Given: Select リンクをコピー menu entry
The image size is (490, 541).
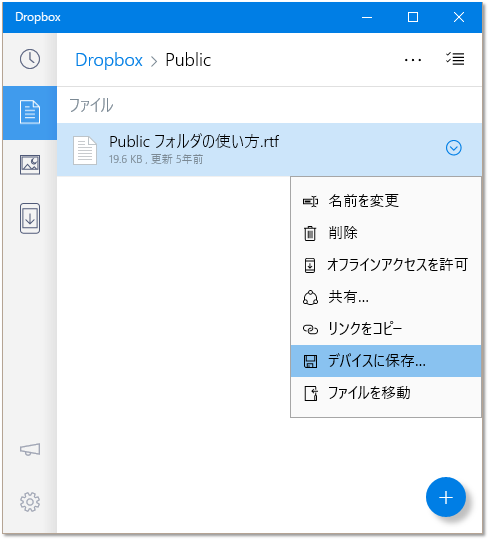Looking at the screenshot, I should point(386,329).
